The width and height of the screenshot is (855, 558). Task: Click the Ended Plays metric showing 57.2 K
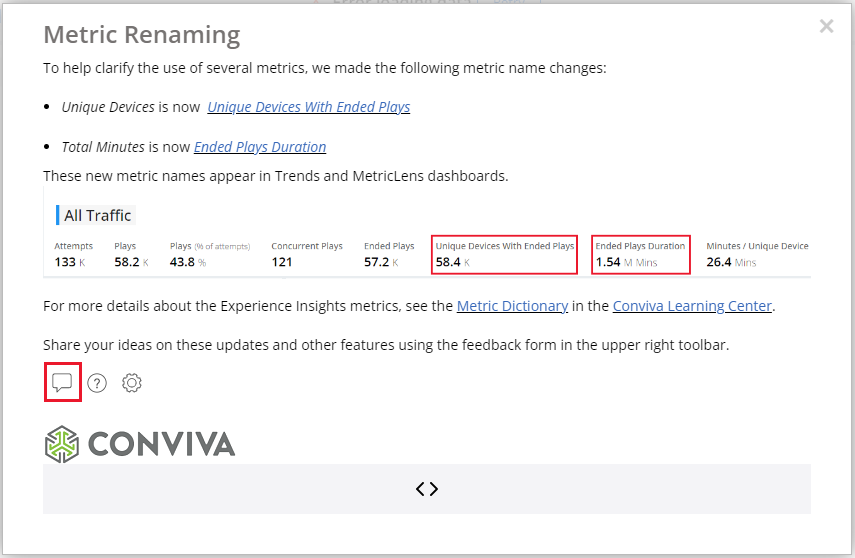[389, 255]
